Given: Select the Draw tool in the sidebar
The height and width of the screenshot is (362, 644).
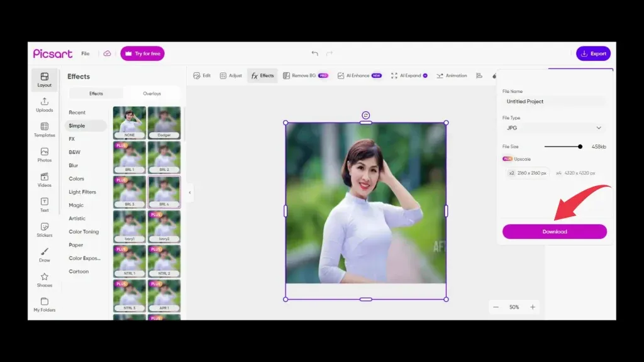Looking at the screenshot, I should tap(45, 255).
